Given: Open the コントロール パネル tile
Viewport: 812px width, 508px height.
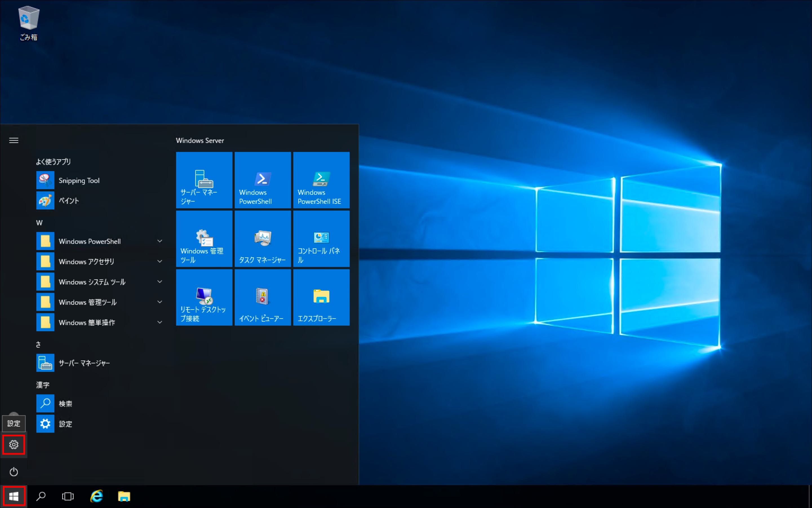Looking at the screenshot, I should pyautogui.click(x=321, y=239).
